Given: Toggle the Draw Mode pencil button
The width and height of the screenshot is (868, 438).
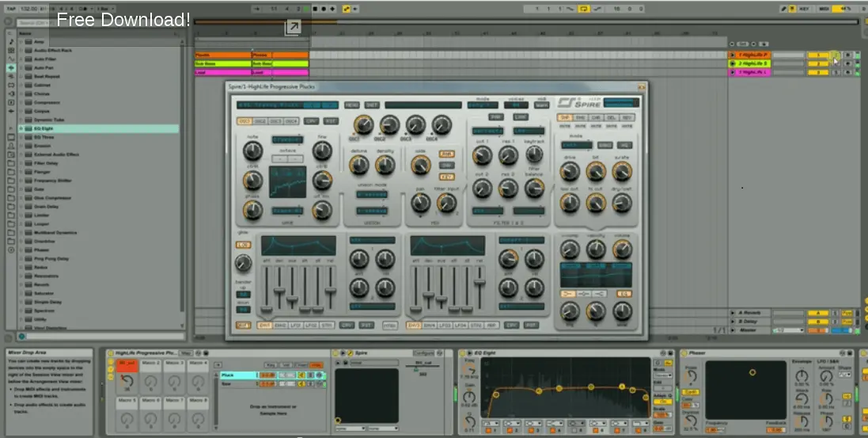Looking at the screenshot, I should [784, 9].
